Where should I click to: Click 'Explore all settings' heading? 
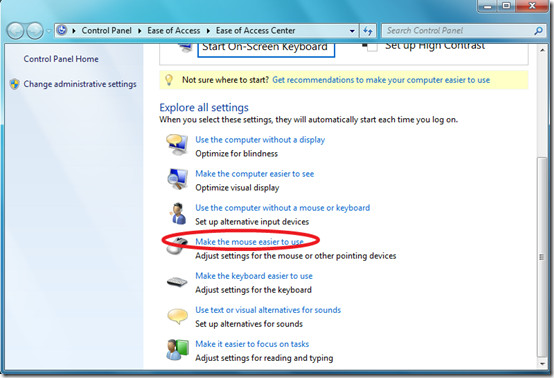pos(204,107)
